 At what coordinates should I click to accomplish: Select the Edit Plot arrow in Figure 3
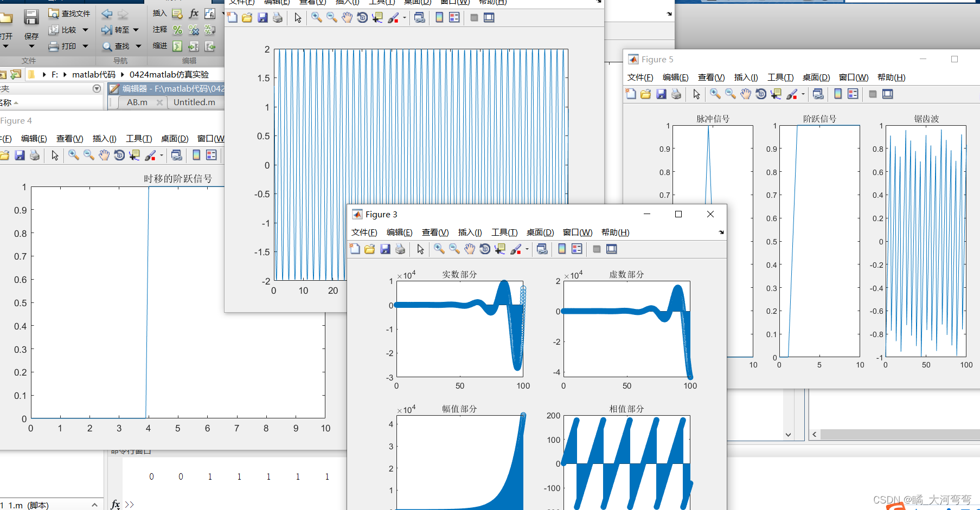(x=420, y=249)
